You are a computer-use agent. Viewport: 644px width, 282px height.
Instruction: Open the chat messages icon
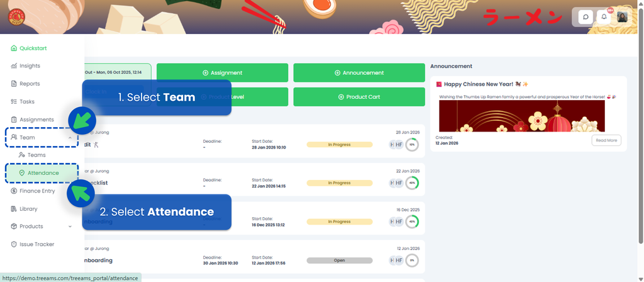point(586,17)
